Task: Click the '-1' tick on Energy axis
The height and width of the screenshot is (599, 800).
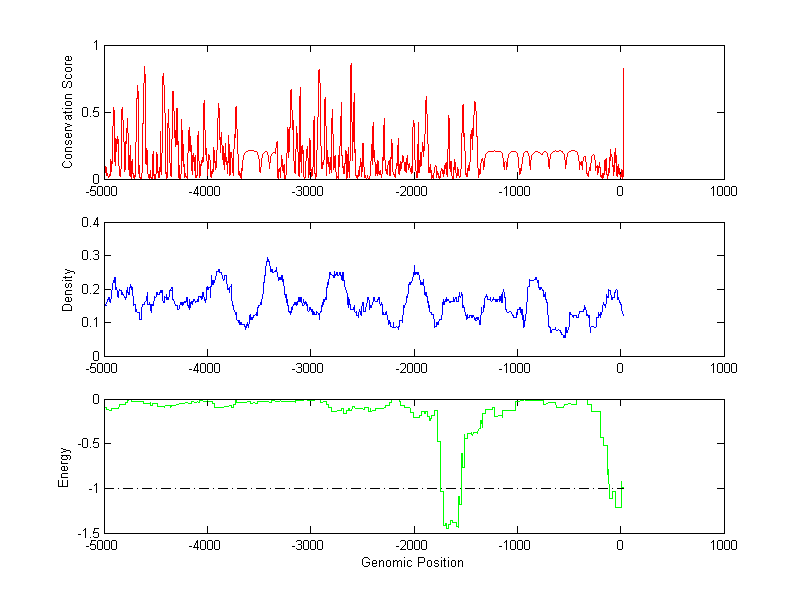Action: 91,489
